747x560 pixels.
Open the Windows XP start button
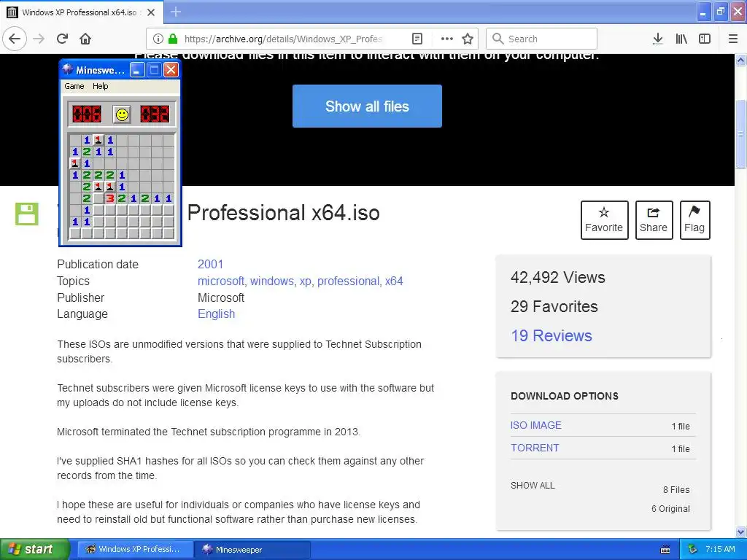click(34, 550)
